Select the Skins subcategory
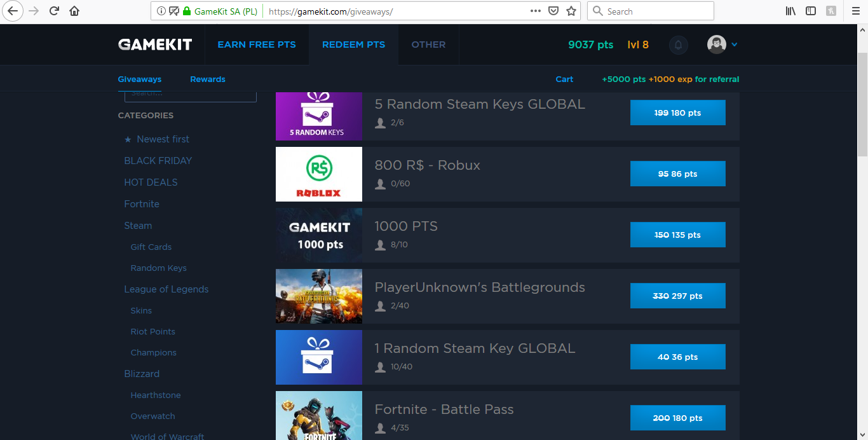 pos(141,311)
